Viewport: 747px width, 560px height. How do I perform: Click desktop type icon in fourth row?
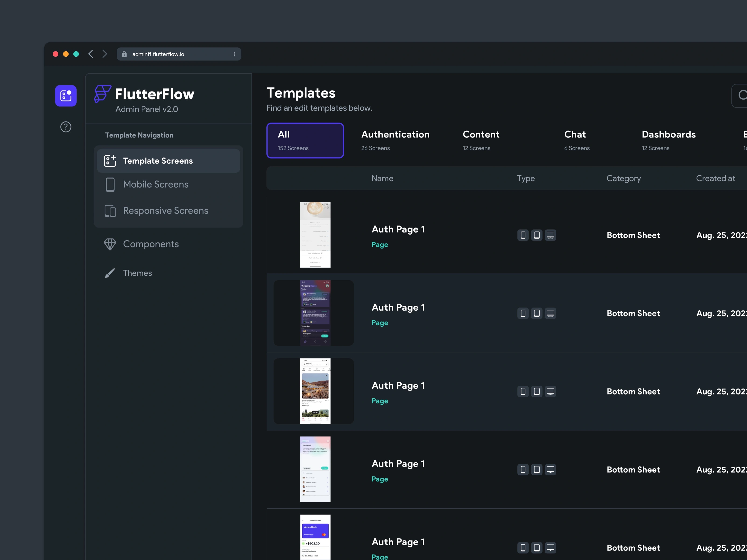550,469
